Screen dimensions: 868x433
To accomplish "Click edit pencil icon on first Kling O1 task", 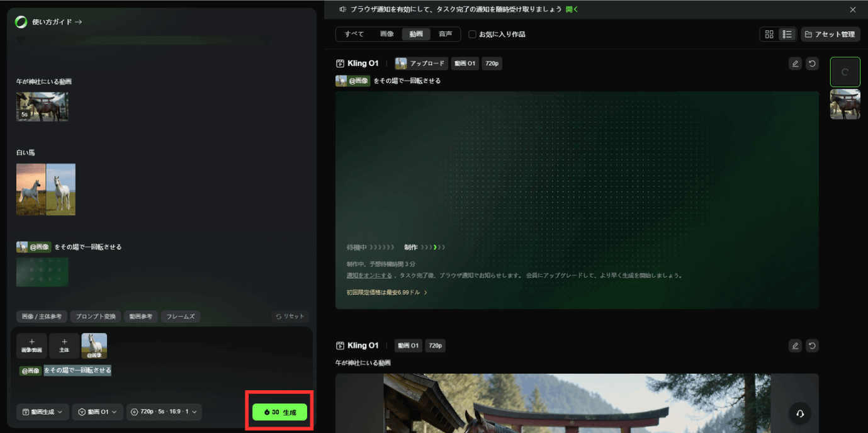I will [x=795, y=64].
